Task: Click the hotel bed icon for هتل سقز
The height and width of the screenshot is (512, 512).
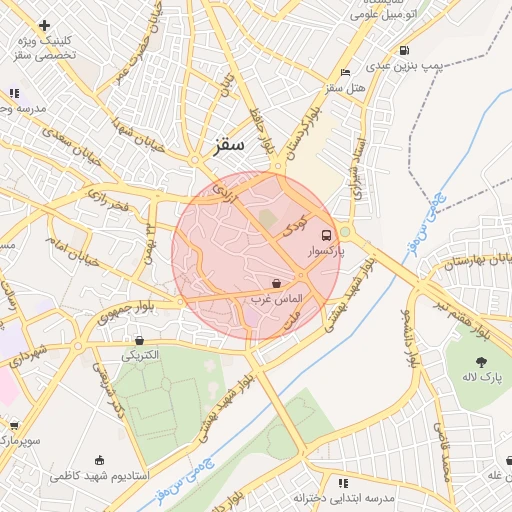Action: coord(345,72)
